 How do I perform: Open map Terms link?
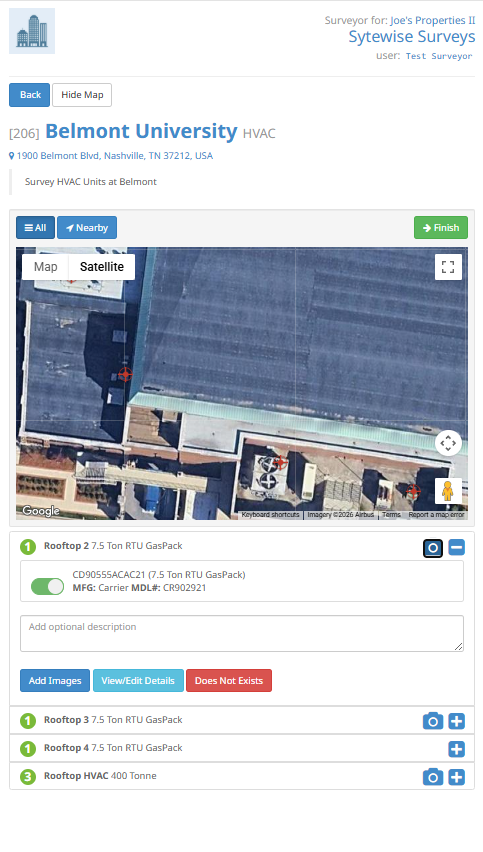click(x=391, y=515)
